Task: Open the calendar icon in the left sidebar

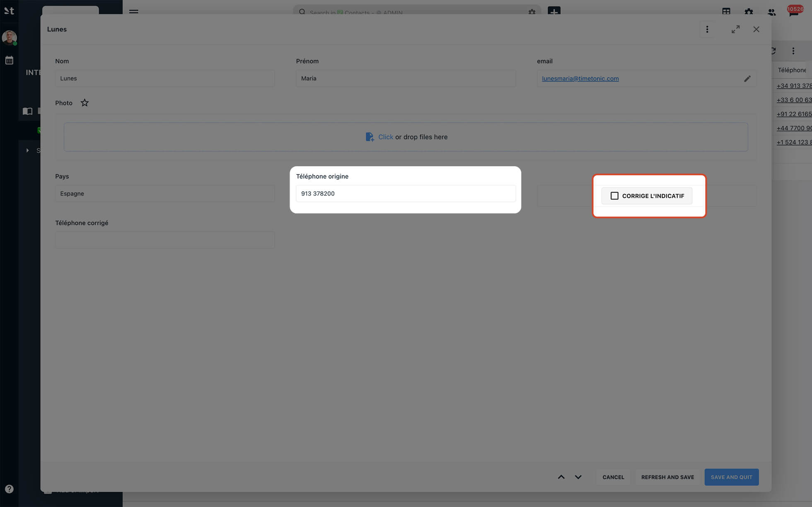Action: pos(9,61)
